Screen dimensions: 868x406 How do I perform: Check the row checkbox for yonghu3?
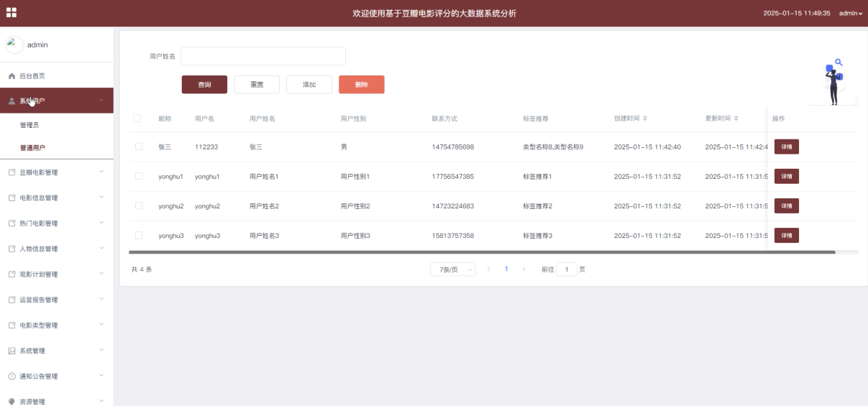139,235
